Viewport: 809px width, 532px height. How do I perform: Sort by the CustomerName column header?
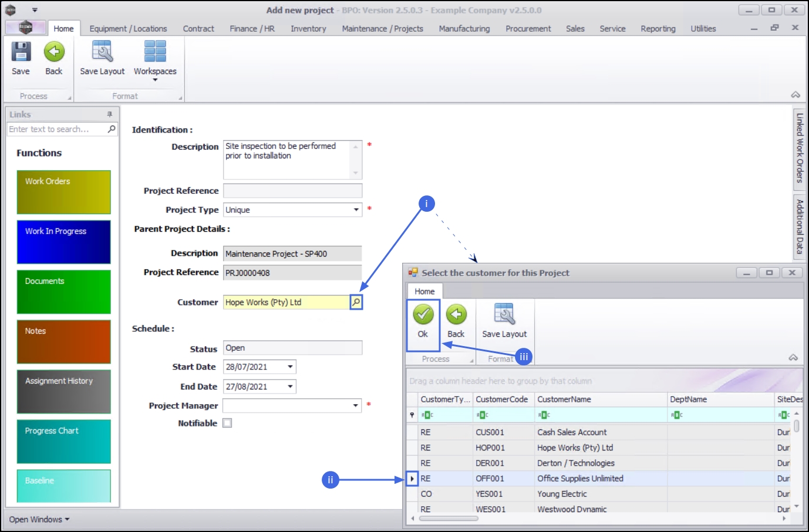pos(601,399)
